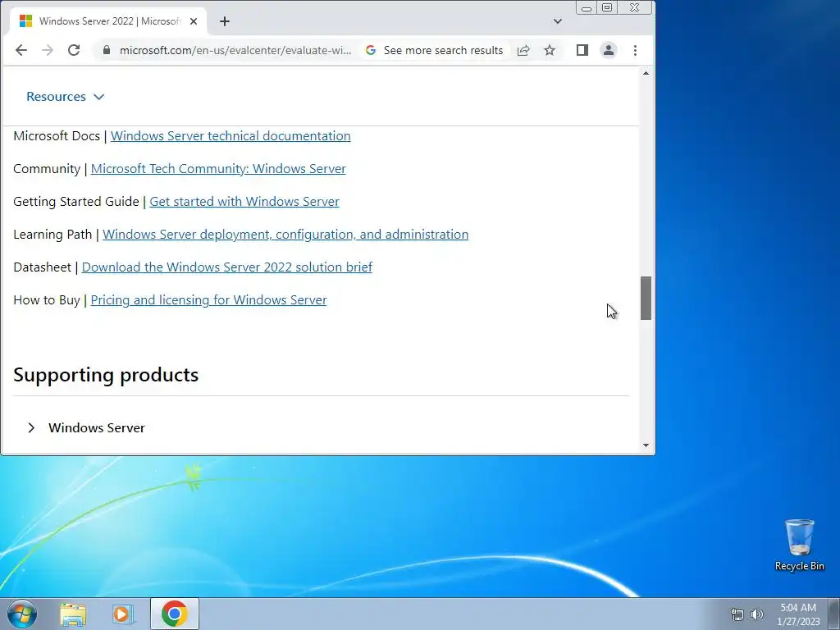This screenshot has height=630, width=840.
Task: Open Get started with Windows Server link
Action: pyautogui.click(x=244, y=202)
